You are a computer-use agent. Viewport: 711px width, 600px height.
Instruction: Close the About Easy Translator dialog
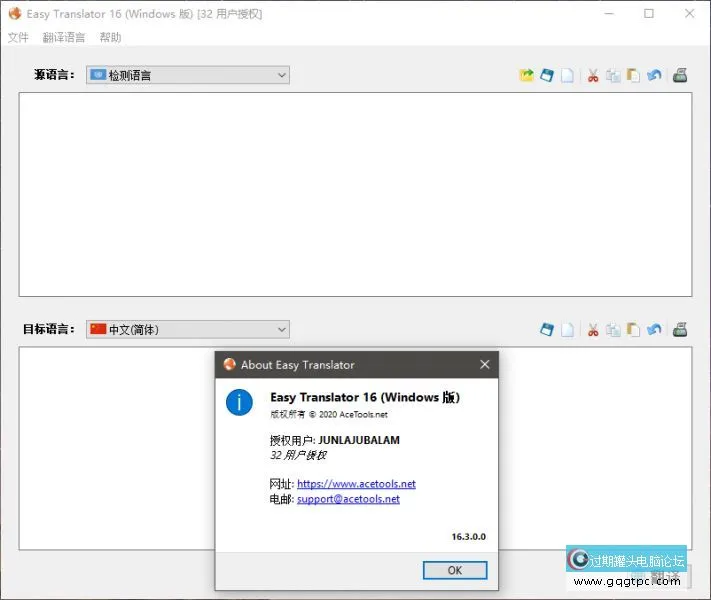485,365
